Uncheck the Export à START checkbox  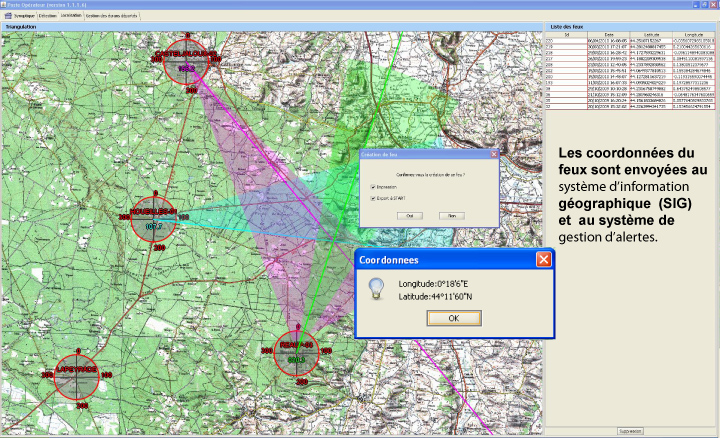coord(373,198)
